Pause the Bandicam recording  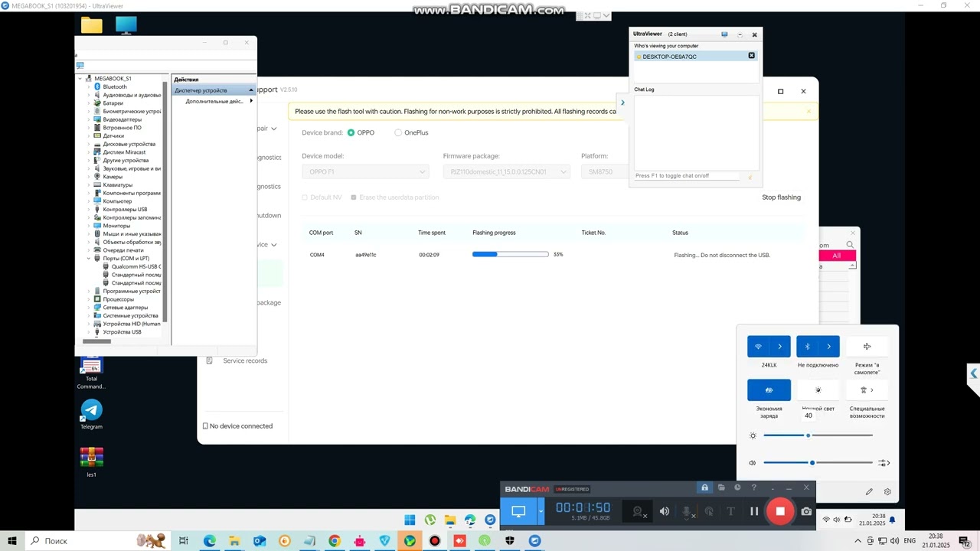754,511
